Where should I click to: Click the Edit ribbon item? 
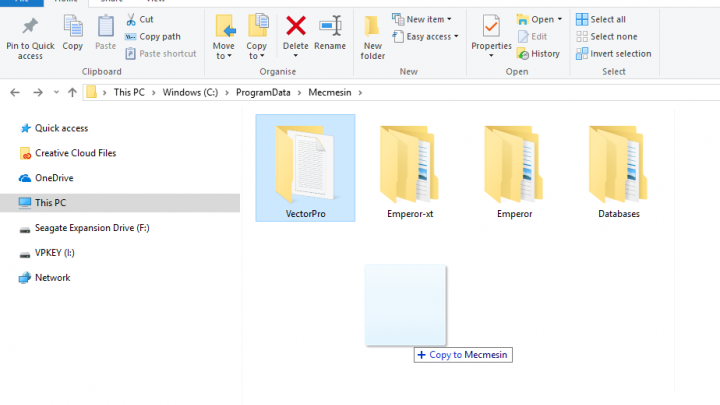(x=533, y=36)
